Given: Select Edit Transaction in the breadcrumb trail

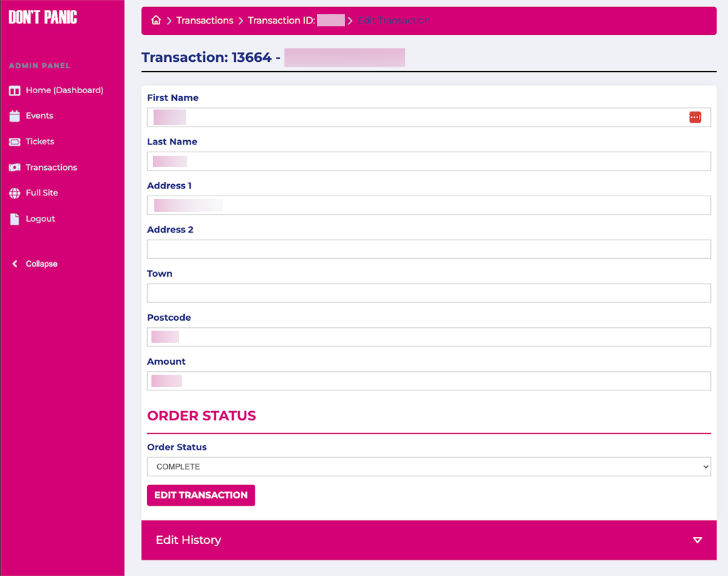Looking at the screenshot, I should tap(393, 21).
